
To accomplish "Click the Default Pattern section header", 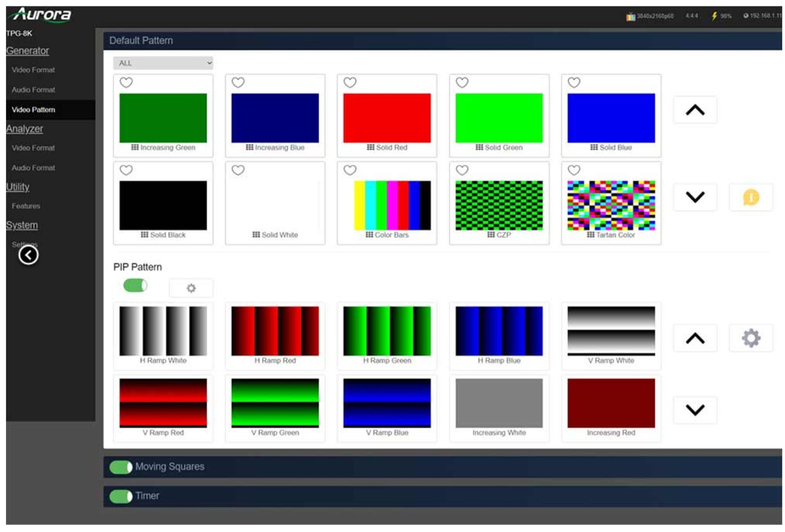I will pos(442,41).
